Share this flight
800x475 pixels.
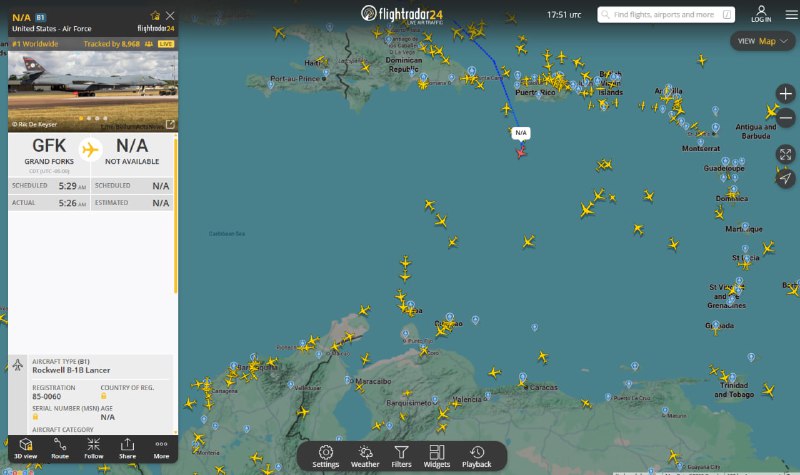click(x=127, y=447)
